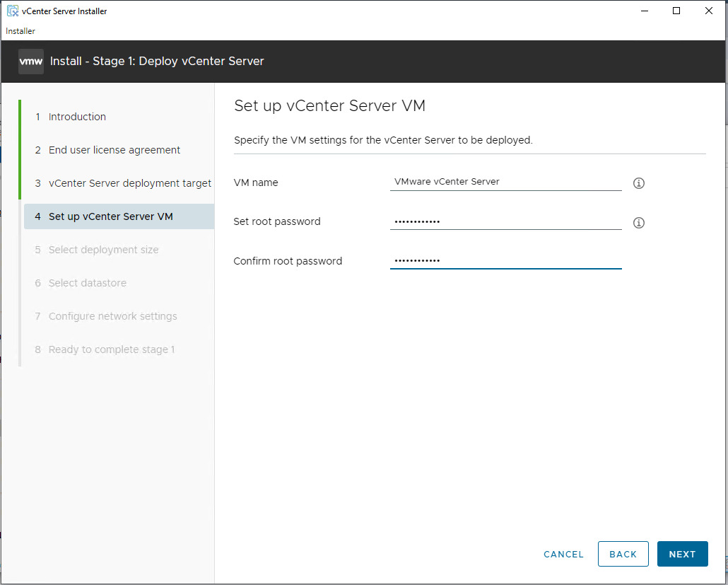
Task: Click the vCenter Server Installer title bar icon
Action: click(x=13, y=11)
